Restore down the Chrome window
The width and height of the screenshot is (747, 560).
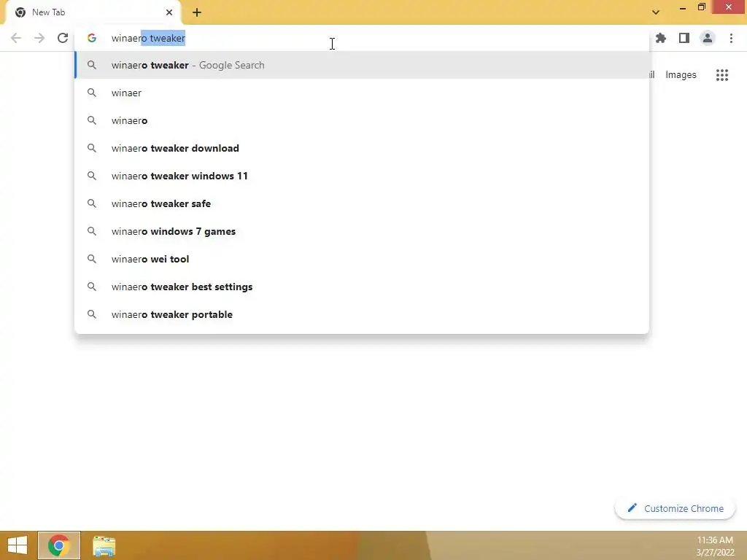pos(702,7)
